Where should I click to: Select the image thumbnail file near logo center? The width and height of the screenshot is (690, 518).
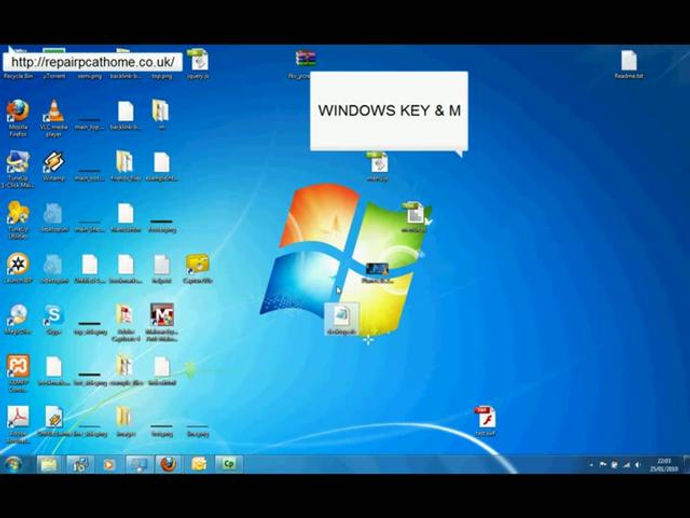[x=377, y=273]
